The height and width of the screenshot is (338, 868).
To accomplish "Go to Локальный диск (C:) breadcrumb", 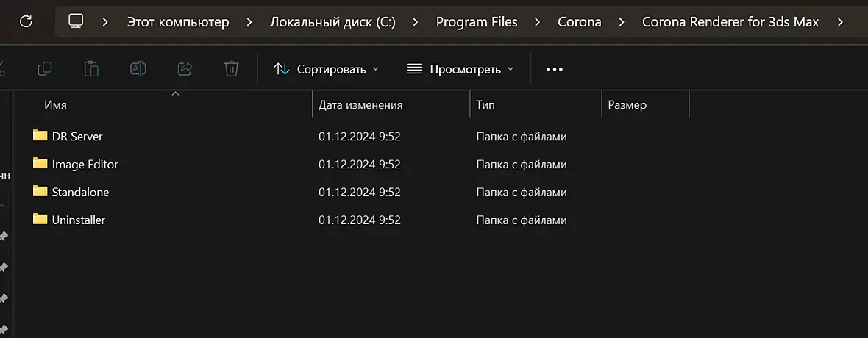I will coord(332,22).
